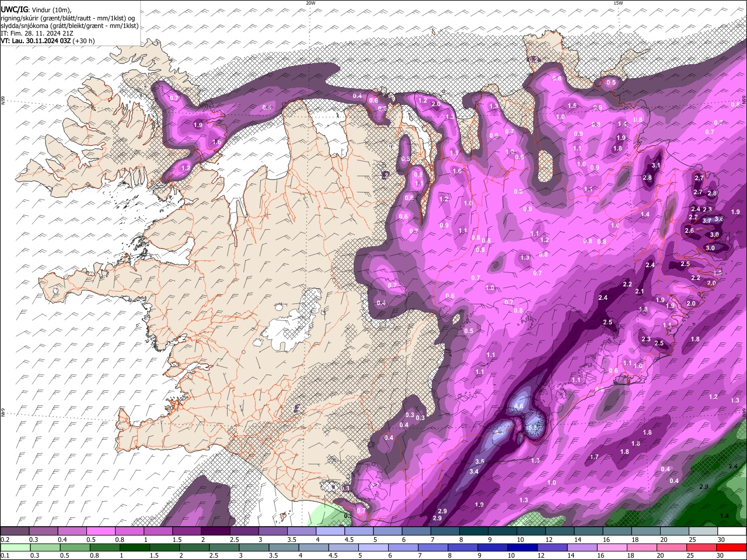Pick upper legend swatch between 12 and 14
This screenshot has width=747, height=560.
coord(560,531)
